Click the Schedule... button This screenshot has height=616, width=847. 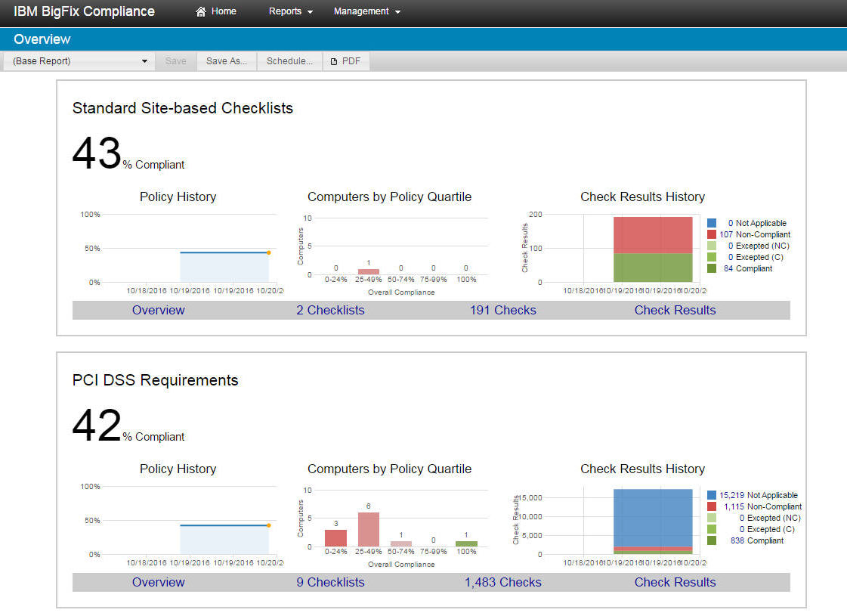click(x=289, y=61)
